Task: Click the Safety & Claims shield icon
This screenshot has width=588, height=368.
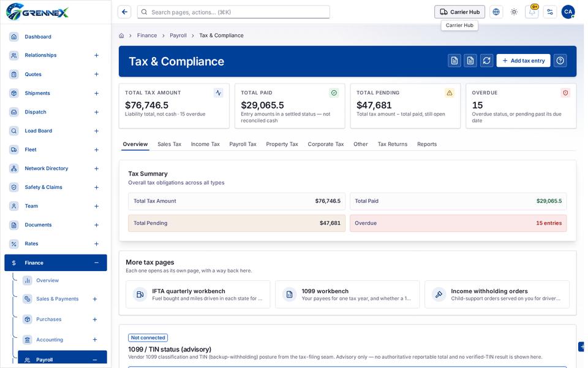Action: [x=14, y=187]
